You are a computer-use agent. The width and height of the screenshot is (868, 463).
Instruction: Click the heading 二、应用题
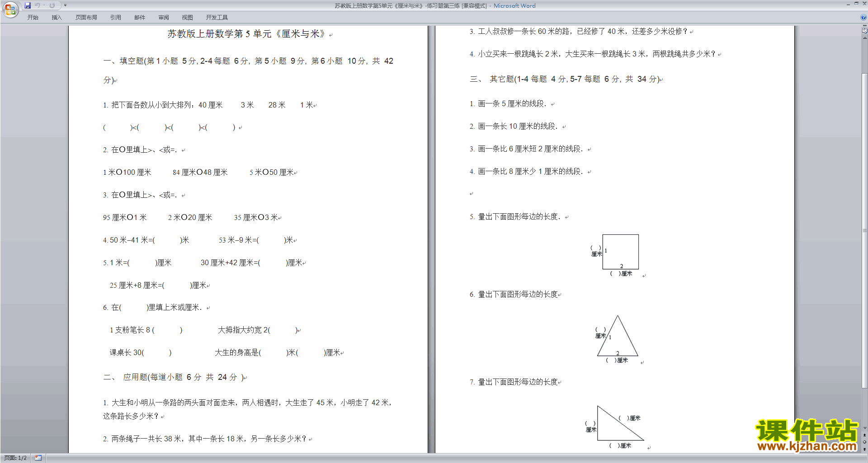175,377
